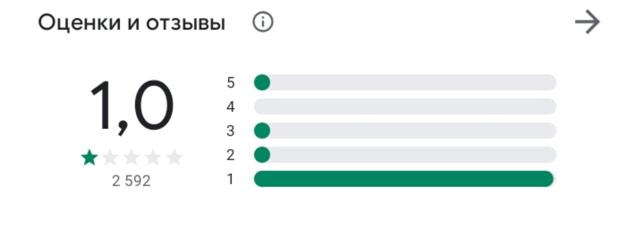
Task: Click the second gray star
Action: (x=111, y=158)
